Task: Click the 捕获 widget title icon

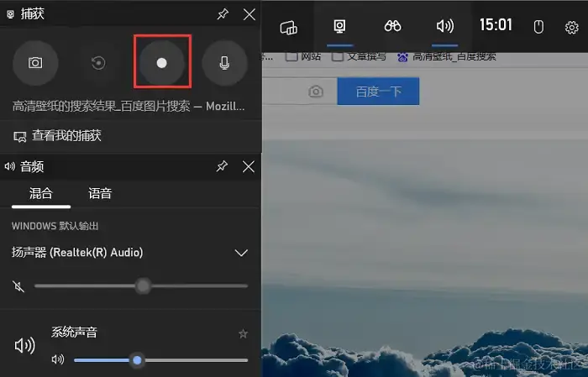Action: tap(10, 14)
